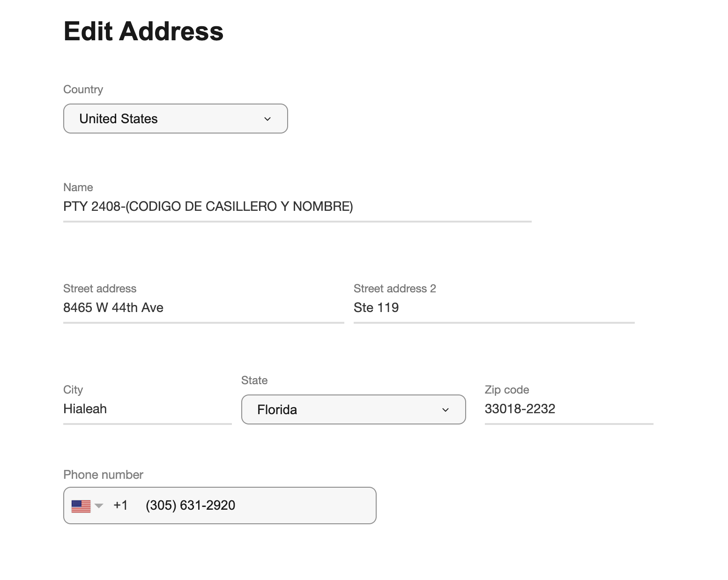Viewport: 728px width, 580px height.
Task: Open the phone country code arrow
Action: 99,506
